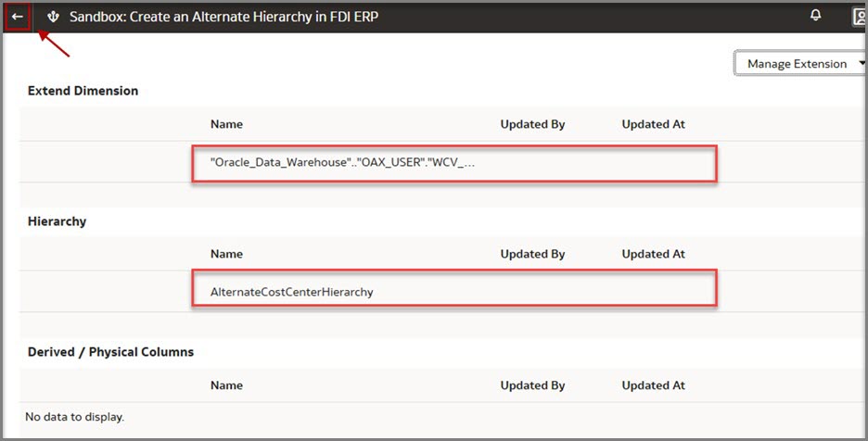Click the Extend Dimension section heading

(83, 91)
